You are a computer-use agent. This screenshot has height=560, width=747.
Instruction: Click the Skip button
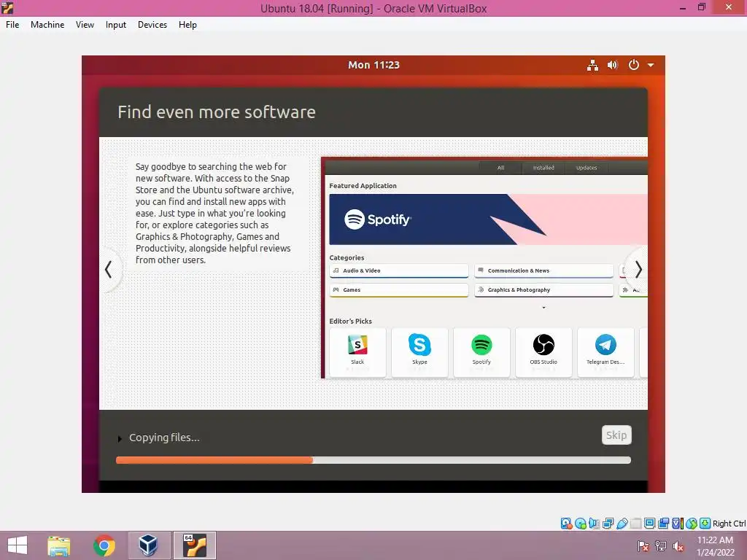616,435
